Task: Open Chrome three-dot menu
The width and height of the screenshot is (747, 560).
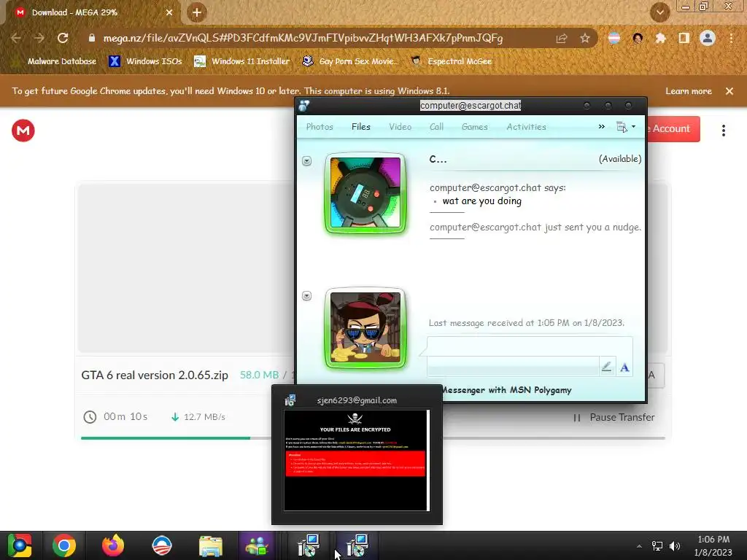Action: tap(731, 38)
